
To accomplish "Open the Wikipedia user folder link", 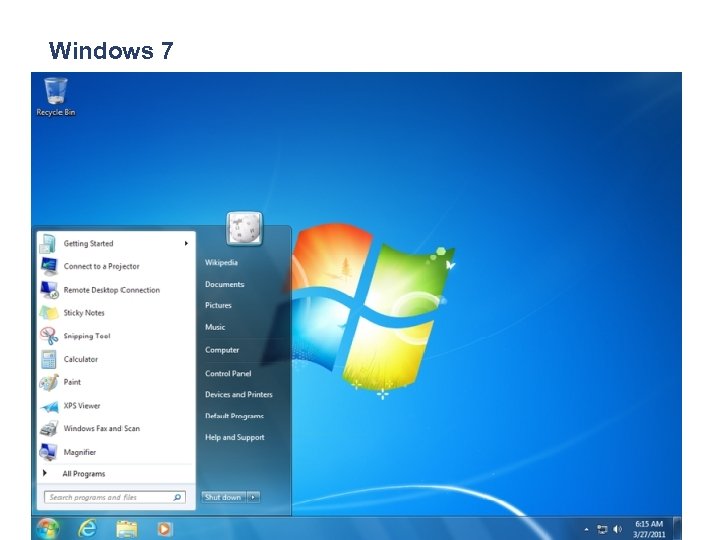I will pos(221,263).
